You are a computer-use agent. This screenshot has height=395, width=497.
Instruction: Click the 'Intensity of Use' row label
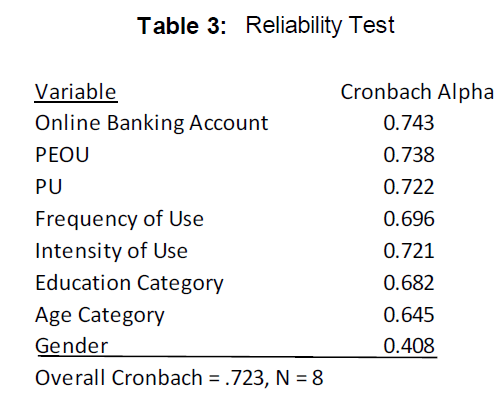click(111, 251)
